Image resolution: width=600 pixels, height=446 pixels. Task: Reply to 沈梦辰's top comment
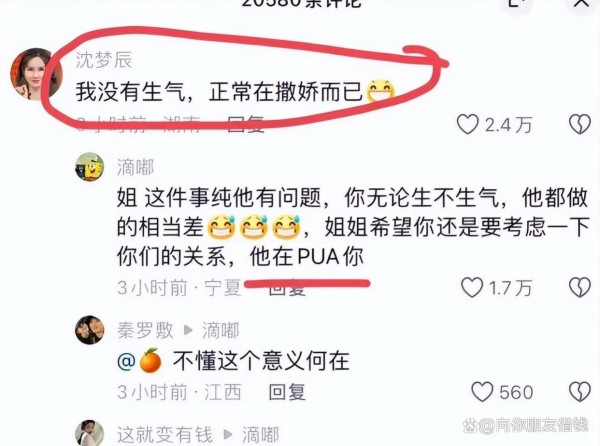[x=245, y=124]
